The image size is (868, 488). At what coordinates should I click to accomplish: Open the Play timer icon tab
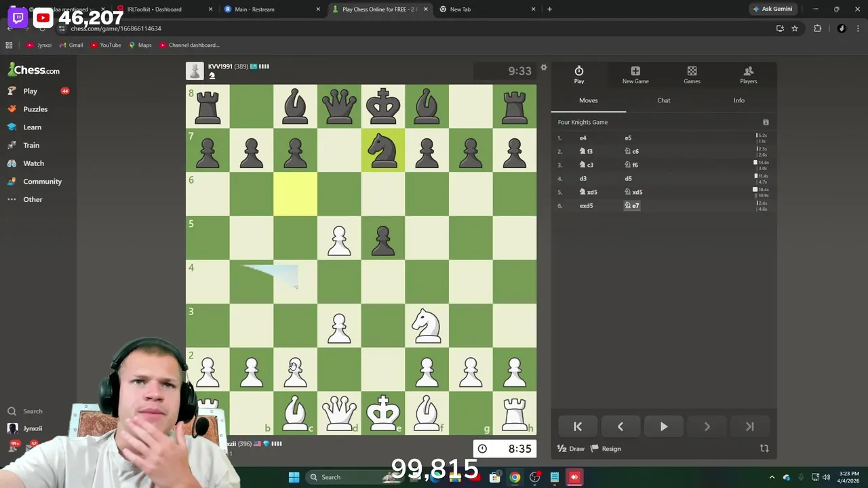click(578, 75)
